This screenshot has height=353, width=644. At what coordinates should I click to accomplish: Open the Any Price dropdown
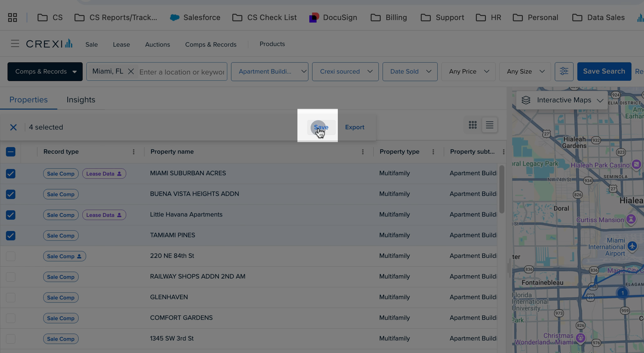pyautogui.click(x=468, y=72)
